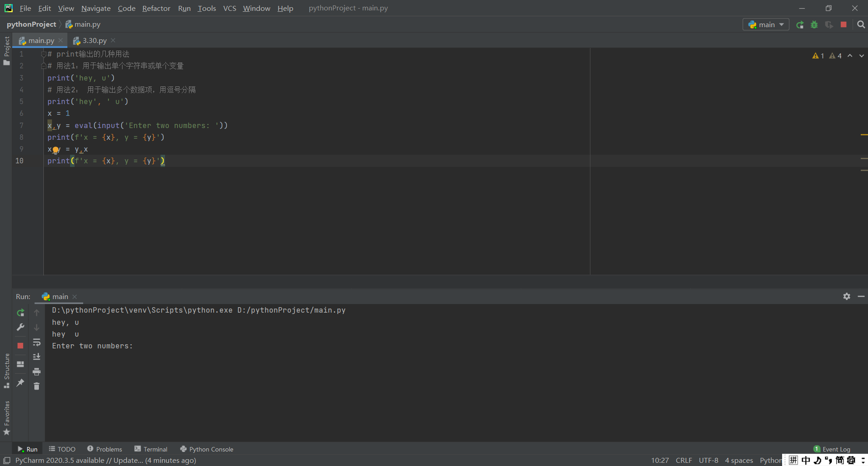Stop the program with red toolbar square
This screenshot has height=466, width=868.
click(844, 25)
